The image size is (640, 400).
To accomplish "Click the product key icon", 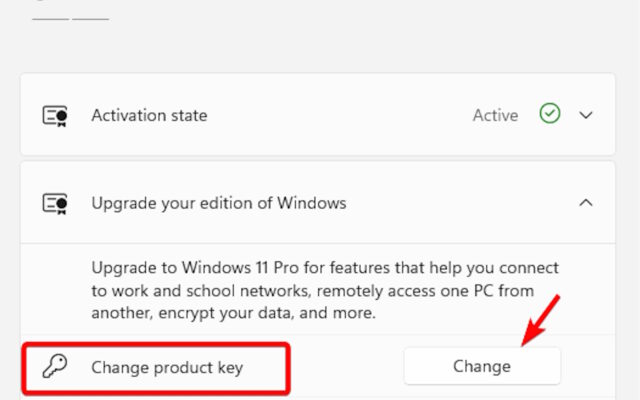I will point(54,367).
